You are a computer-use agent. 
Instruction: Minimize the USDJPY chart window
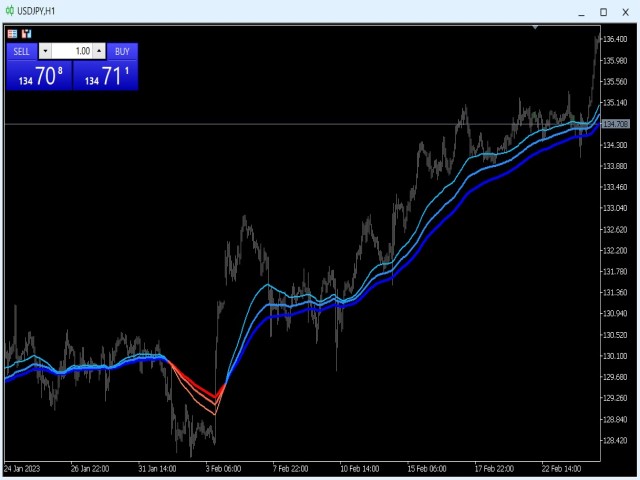coord(581,11)
